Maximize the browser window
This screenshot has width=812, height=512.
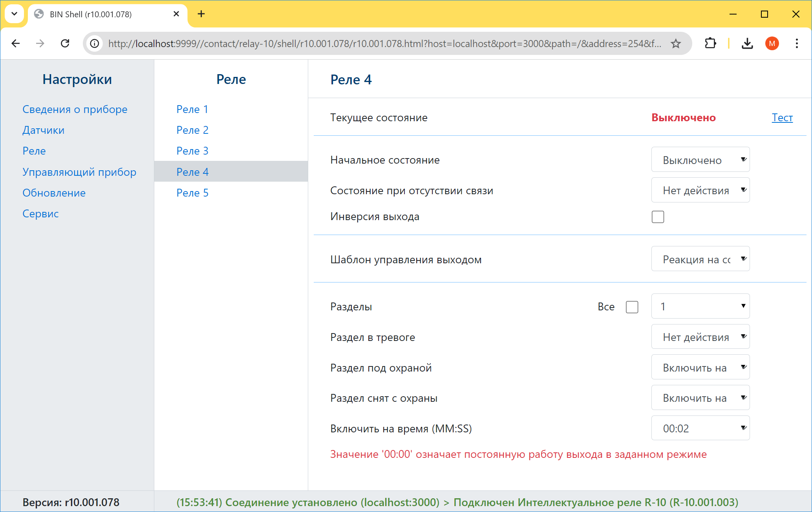[764, 14]
